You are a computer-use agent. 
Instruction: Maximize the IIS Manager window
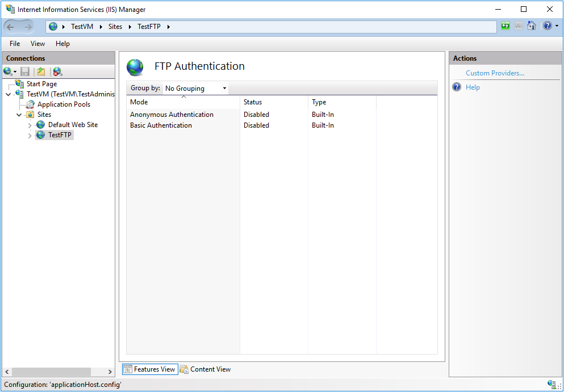pos(524,9)
